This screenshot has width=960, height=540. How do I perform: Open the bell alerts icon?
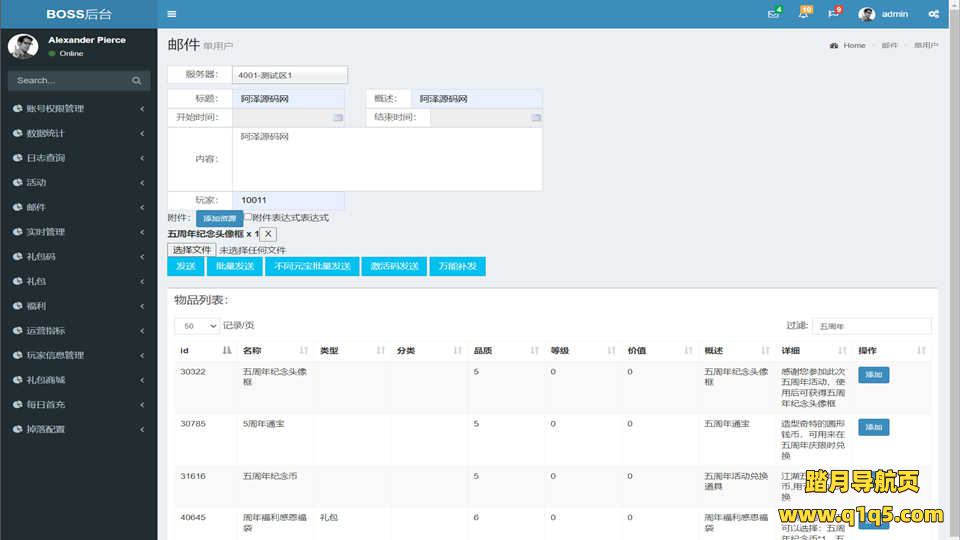(x=803, y=14)
